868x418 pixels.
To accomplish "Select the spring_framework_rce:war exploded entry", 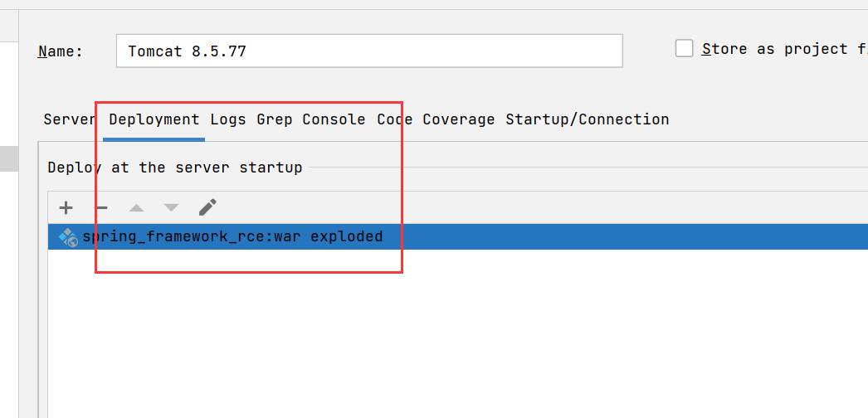I will 232,237.
